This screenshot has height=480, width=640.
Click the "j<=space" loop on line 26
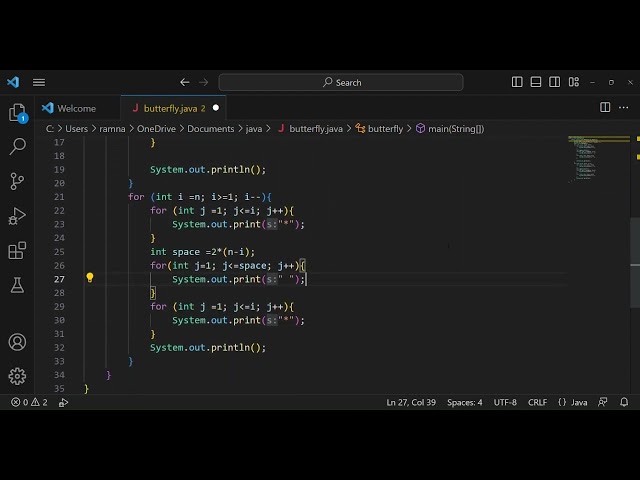tap(228, 266)
